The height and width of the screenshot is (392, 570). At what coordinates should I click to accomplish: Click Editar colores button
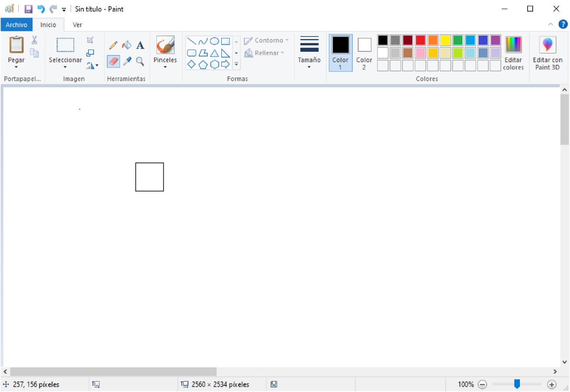(513, 53)
